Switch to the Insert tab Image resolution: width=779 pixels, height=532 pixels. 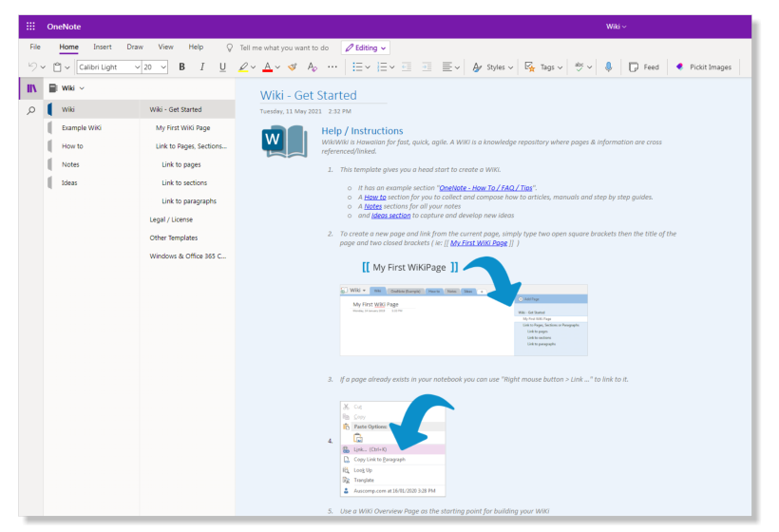(x=103, y=47)
